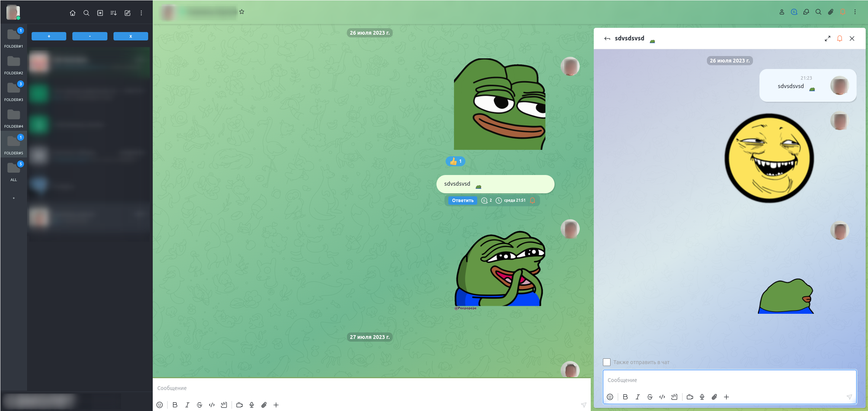This screenshot has width=868, height=411.
Task: Open the sort order menu in sidebar
Action: [x=113, y=13]
